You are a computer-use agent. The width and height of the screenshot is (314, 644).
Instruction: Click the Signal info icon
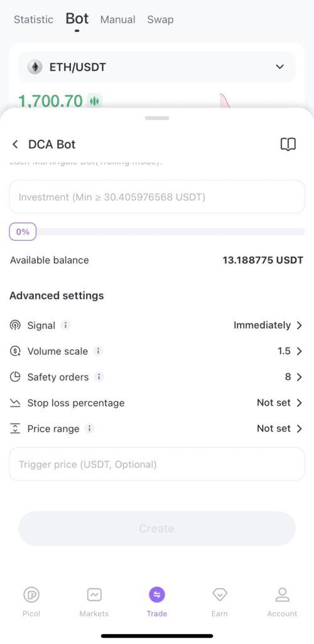coord(65,325)
